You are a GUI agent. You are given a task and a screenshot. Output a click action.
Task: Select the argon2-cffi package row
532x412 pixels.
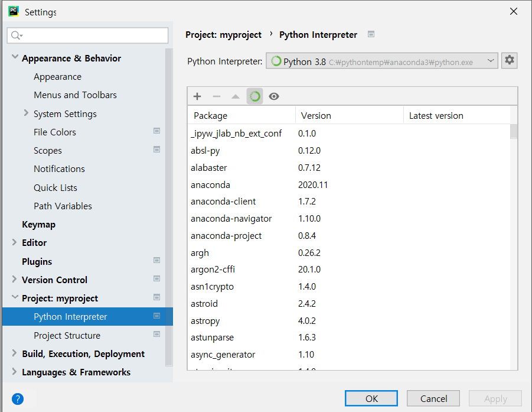(349, 270)
